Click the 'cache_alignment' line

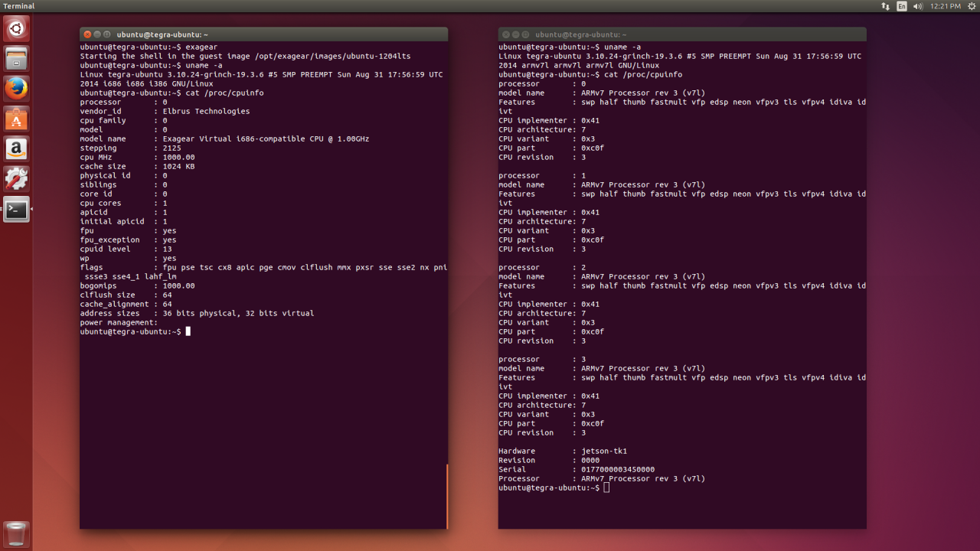[x=126, y=304]
